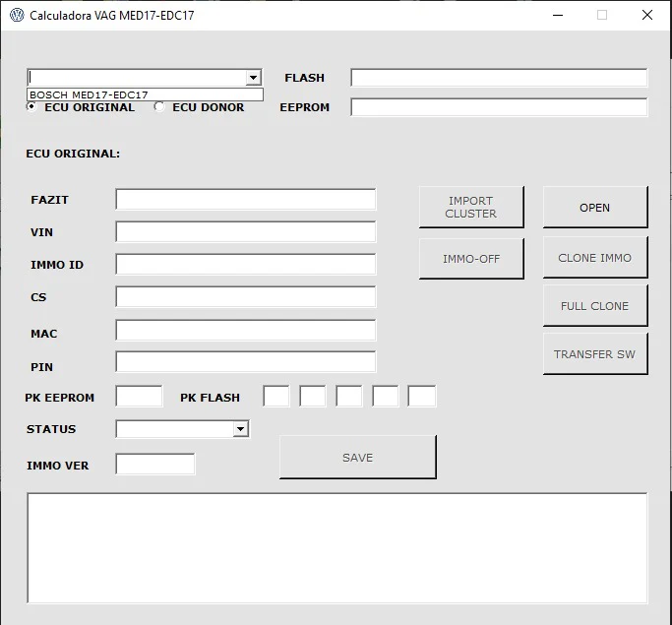Focus the EEPROM file path field
Screen dimensions: 672x625
coord(499,107)
